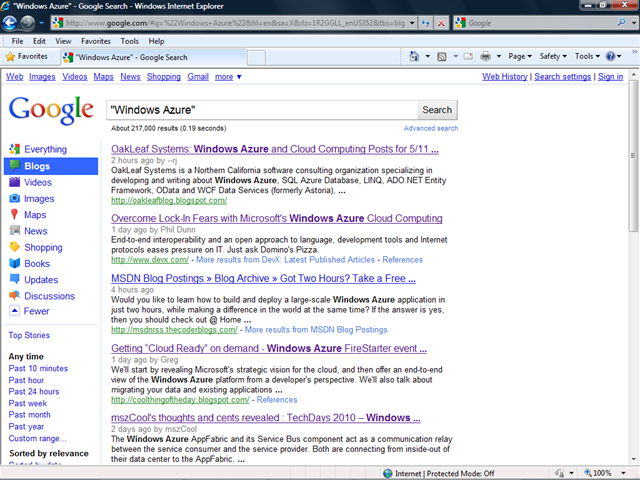Screen dimensions: 640x480
Task: Expand the Home button dropdown arrow
Action: click(x=427, y=57)
